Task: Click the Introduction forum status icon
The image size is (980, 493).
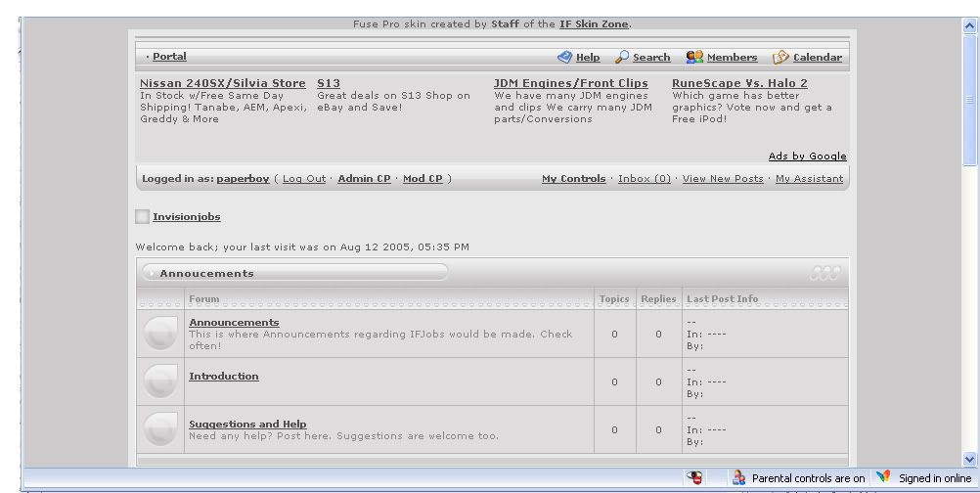Action: (x=160, y=381)
